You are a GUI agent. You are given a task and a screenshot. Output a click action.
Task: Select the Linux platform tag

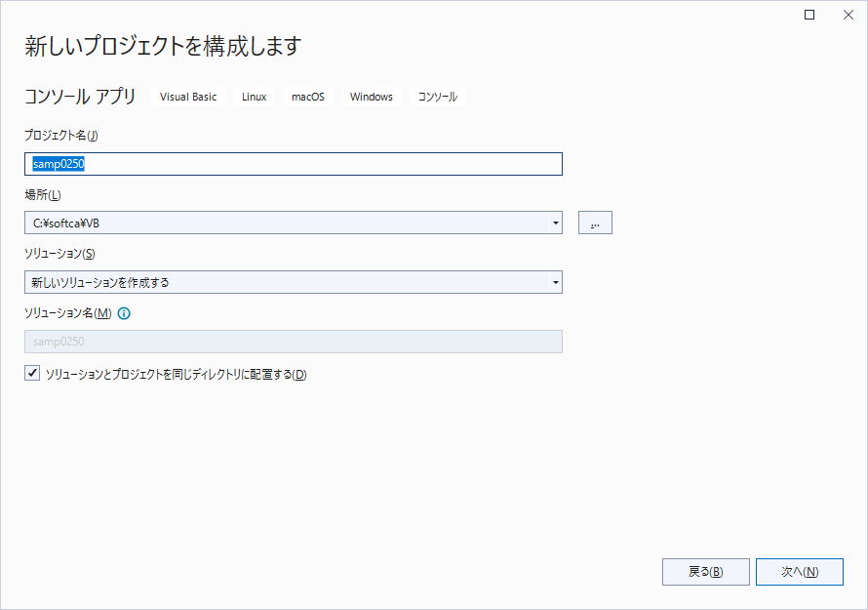254,97
